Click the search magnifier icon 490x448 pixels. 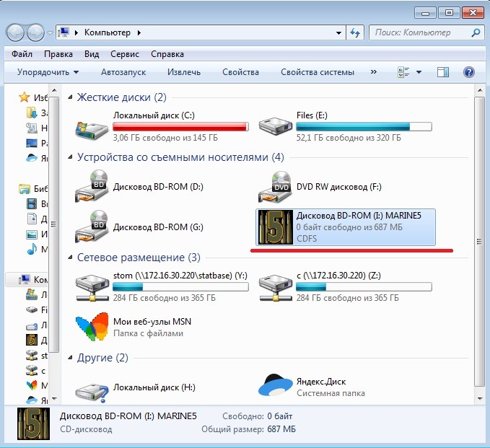click(476, 32)
